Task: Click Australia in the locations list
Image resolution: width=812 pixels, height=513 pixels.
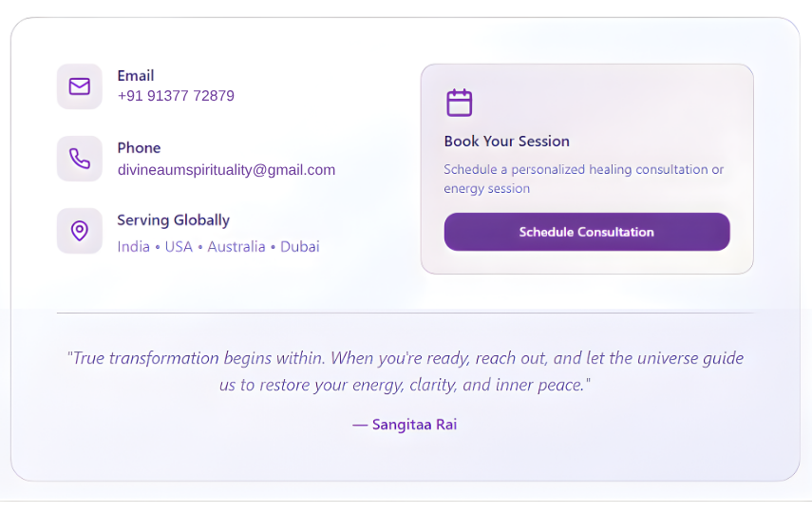Action: (x=236, y=247)
